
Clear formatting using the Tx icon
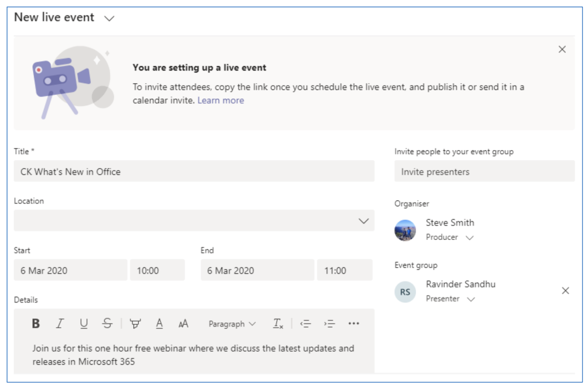[x=278, y=324]
